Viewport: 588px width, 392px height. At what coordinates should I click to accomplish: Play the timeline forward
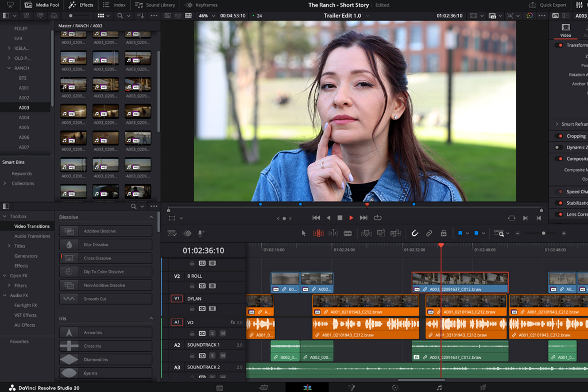351,218
